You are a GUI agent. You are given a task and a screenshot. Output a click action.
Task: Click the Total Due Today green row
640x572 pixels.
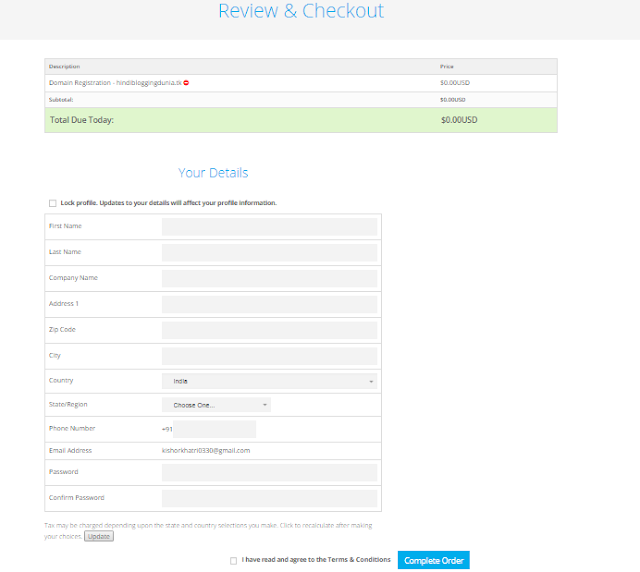pos(300,120)
